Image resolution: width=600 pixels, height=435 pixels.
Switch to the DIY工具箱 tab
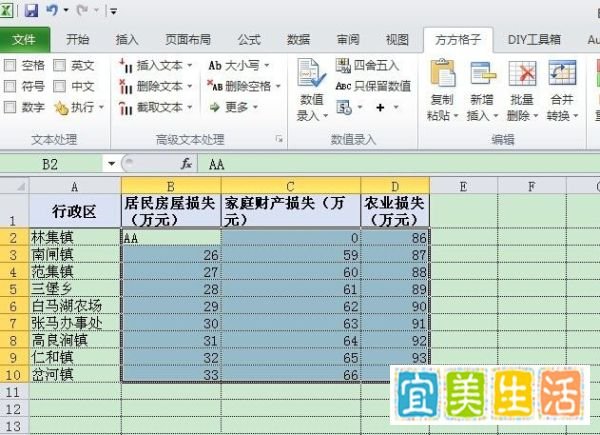point(534,39)
